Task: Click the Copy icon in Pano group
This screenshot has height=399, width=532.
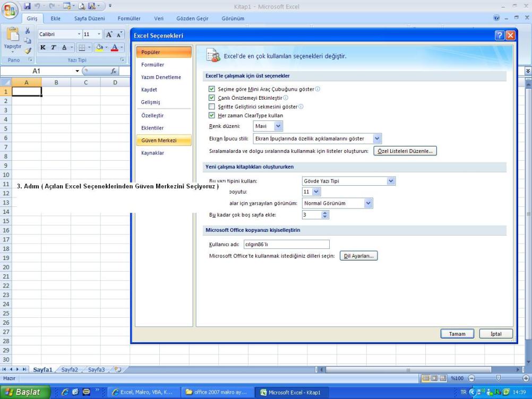Action: point(28,41)
